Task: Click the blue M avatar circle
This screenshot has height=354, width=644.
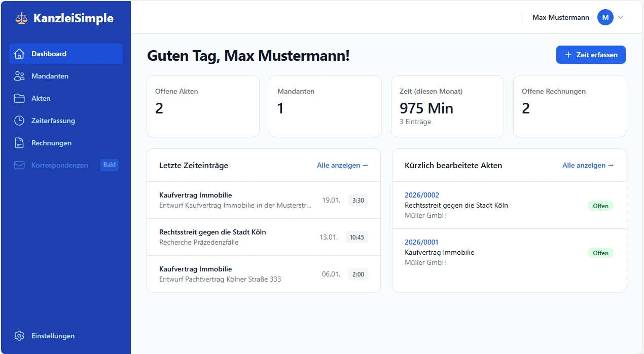Action: click(605, 17)
